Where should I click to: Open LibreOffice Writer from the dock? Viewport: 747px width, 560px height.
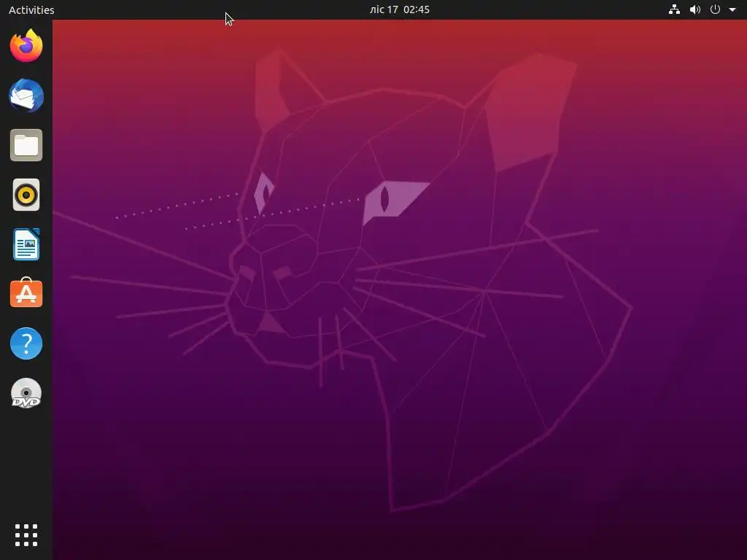point(26,244)
